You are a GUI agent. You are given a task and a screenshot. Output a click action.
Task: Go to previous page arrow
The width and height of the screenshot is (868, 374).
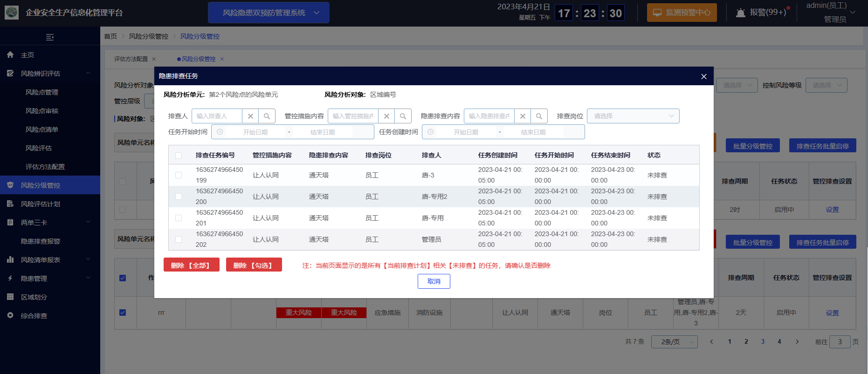coord(711,342)
